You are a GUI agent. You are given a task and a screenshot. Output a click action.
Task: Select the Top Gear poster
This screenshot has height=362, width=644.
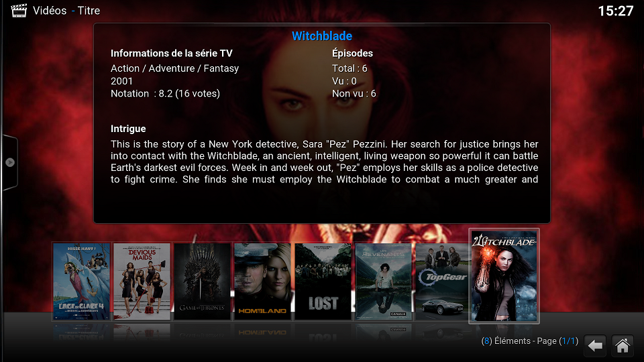coord(442,282)
